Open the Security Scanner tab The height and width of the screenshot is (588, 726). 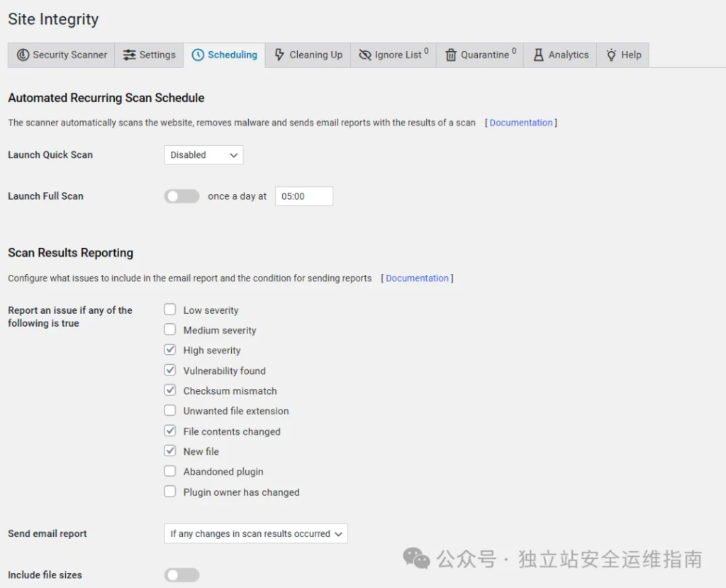click(x=61, y=55)
